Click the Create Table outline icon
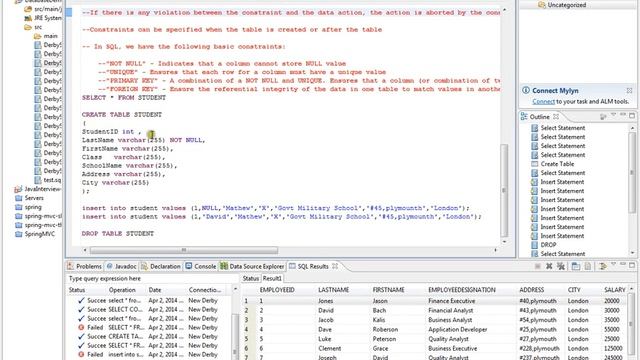640x360 pixels. [534, 164]
